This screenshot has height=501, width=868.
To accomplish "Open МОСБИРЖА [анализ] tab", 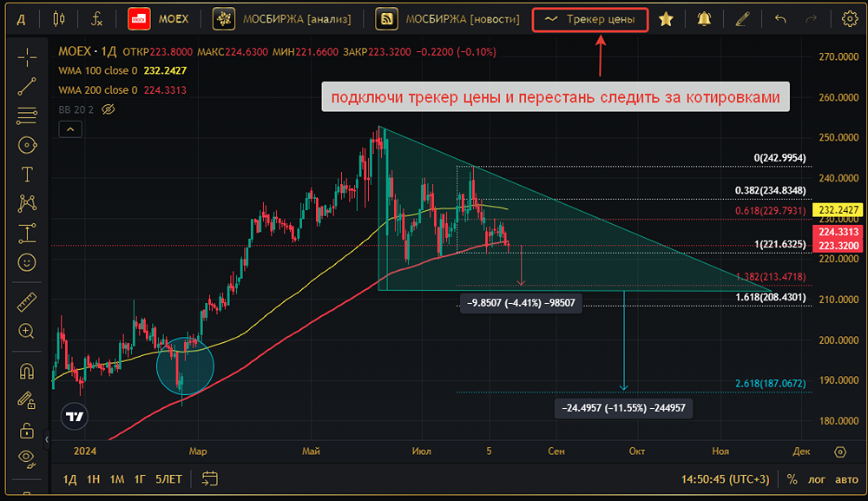I will coord(283,19).
